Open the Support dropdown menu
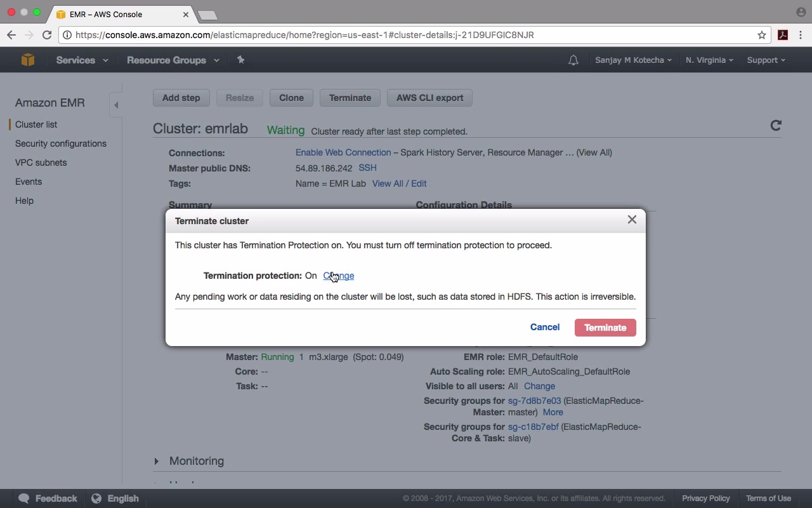The height and width of the screenshot is (508, 812). click(x=766, y=60)
